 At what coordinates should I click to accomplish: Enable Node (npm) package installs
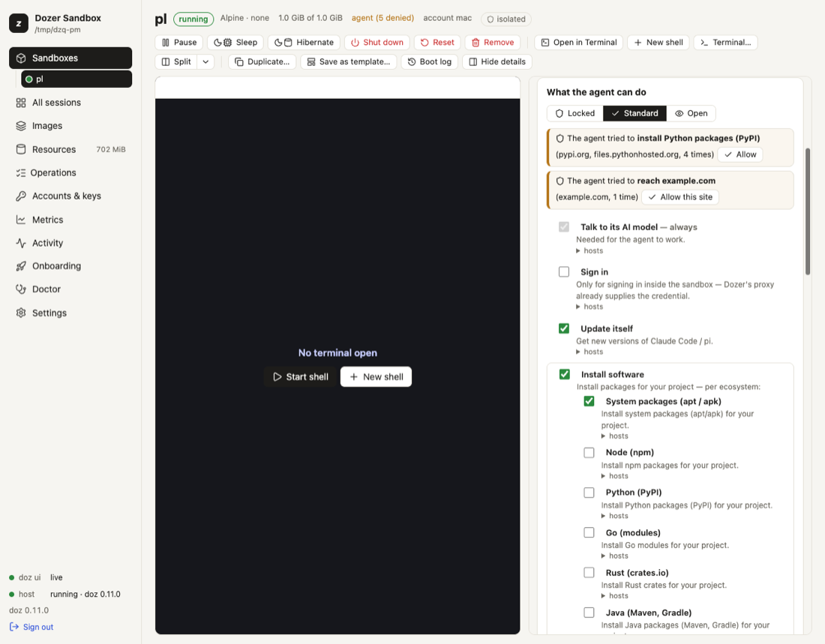[x=589, y=453]
